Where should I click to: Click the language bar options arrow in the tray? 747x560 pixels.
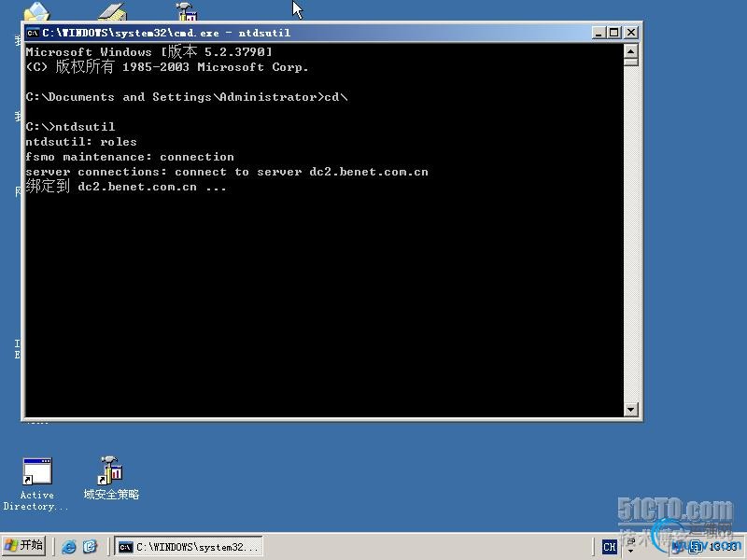[x=631, y=552]
